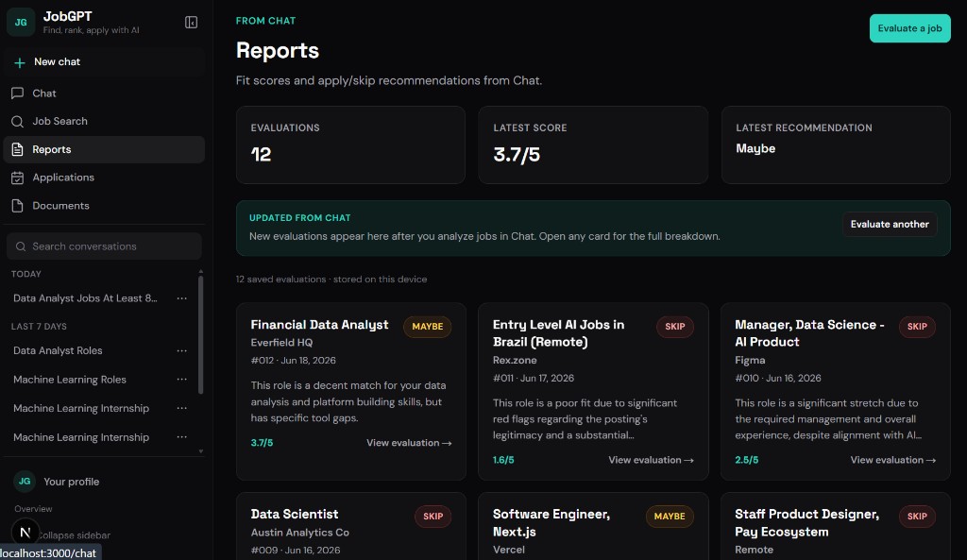Click the SKIP badge on Manager, Data Science

click(917, 327)
